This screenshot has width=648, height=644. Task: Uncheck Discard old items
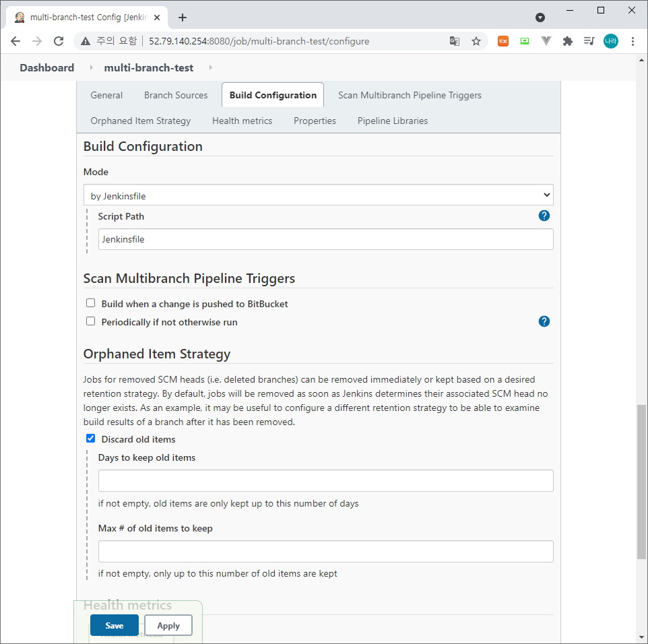[90, 438]
